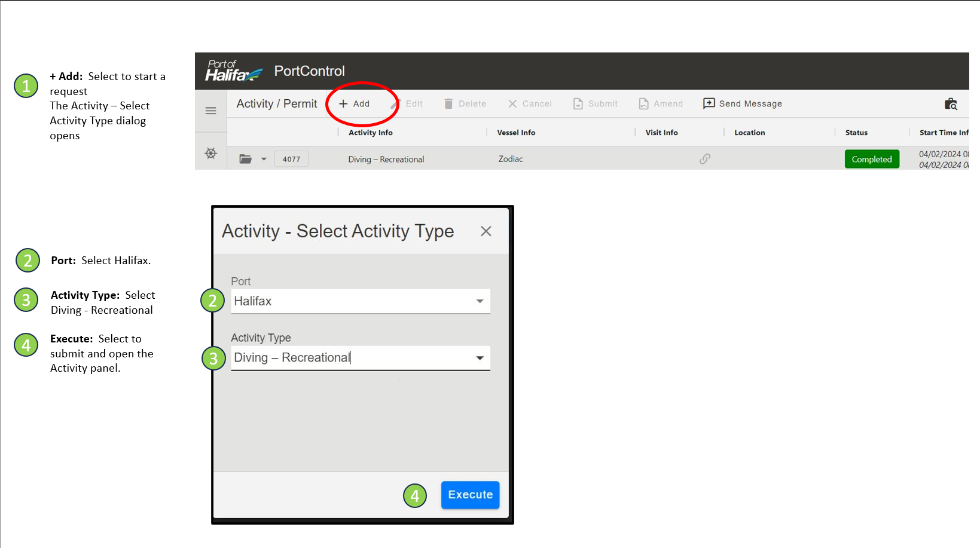Click the Port dropdown arrow

[480, 301]
